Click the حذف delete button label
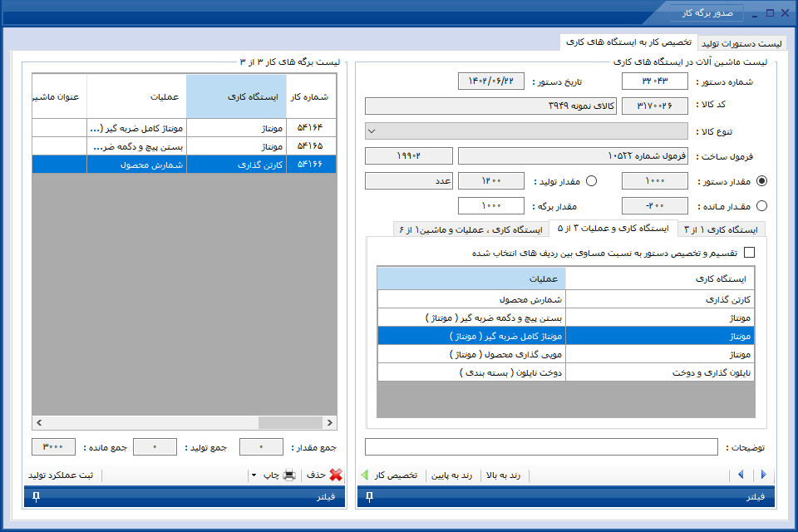The height and width of the screenshot is (532, 798). 316,475
